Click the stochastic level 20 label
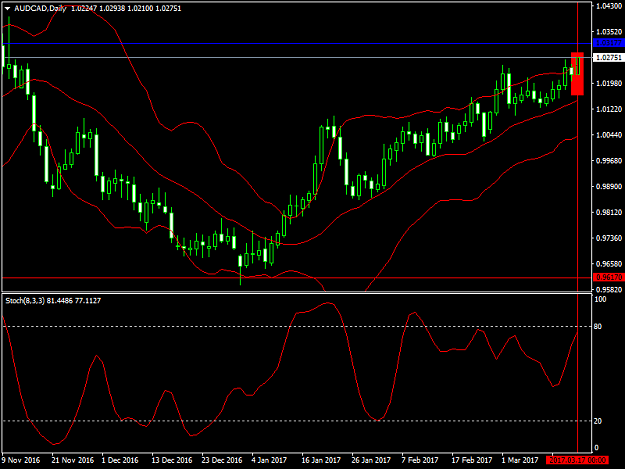 click(597, 421)
